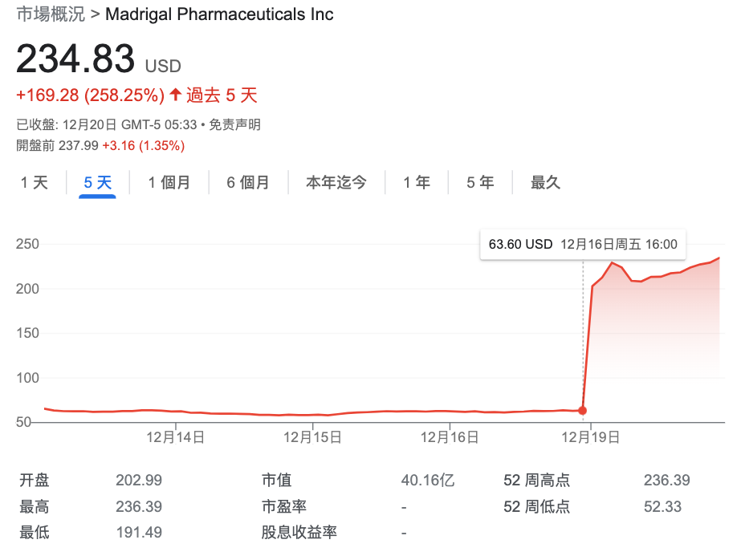Click the 12月19日 axis label

point(590,437)
